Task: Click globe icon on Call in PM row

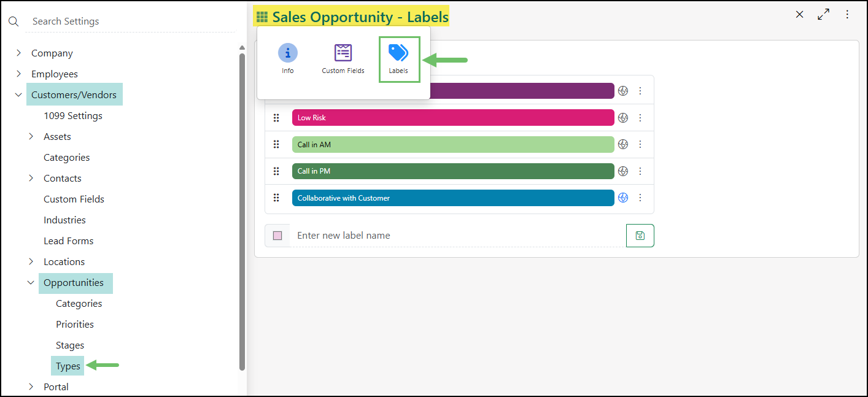Action: [623, 171]
